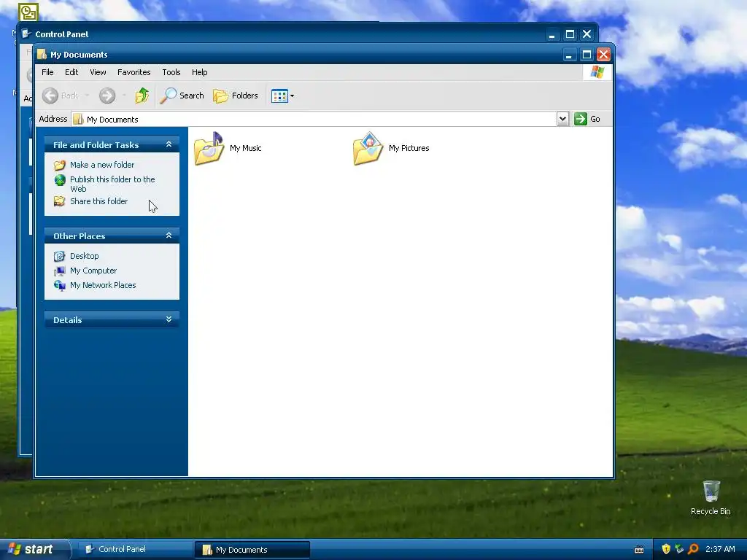The image size is (747, 560).
Task: Collapse File and Folder Tasks panel
Action: pyautogui.click(x=169, y=144)
